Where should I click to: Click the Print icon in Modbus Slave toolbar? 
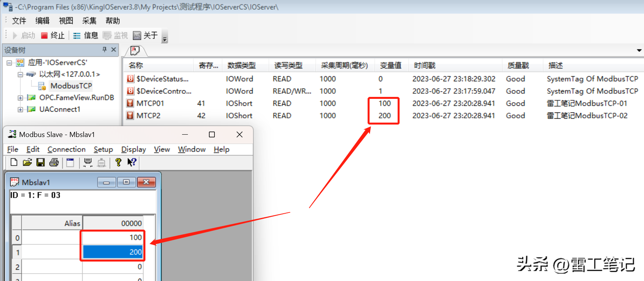pyautogui.click(x=54, y=162)
